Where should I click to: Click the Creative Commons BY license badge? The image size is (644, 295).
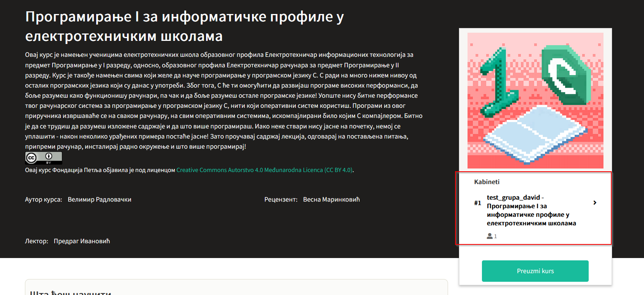coord(44,158)
